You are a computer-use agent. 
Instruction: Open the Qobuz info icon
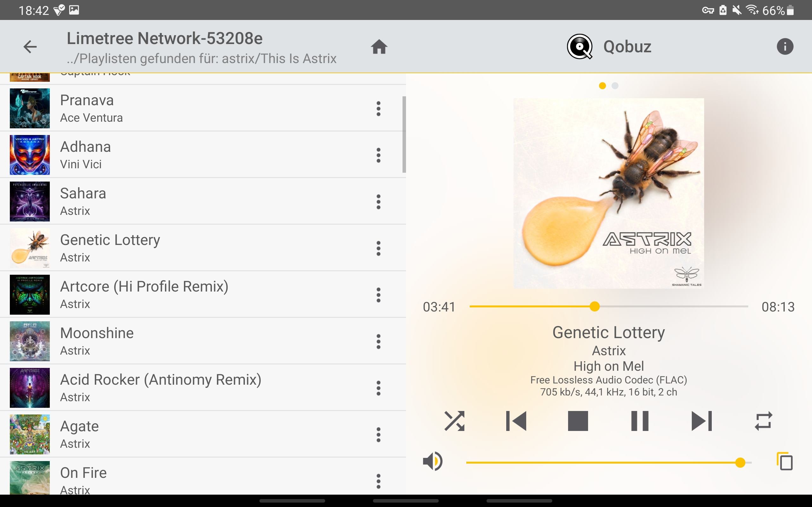(785, 46)
